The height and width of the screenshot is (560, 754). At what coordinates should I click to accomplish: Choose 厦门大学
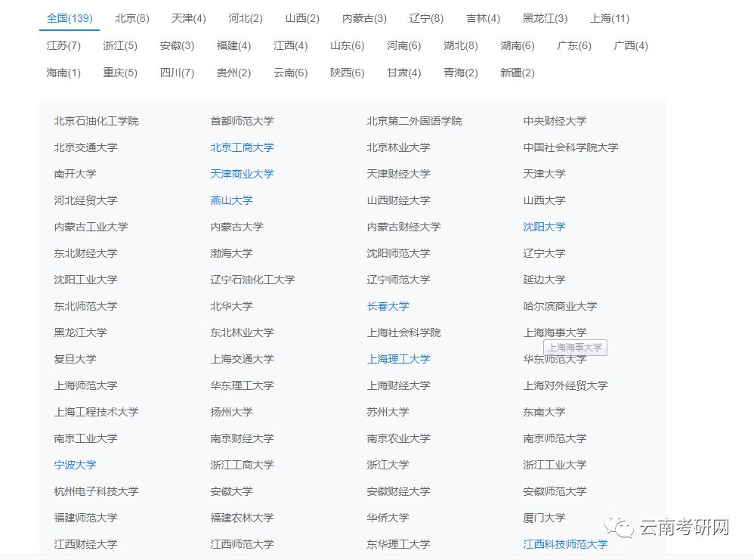pos(544,518)
